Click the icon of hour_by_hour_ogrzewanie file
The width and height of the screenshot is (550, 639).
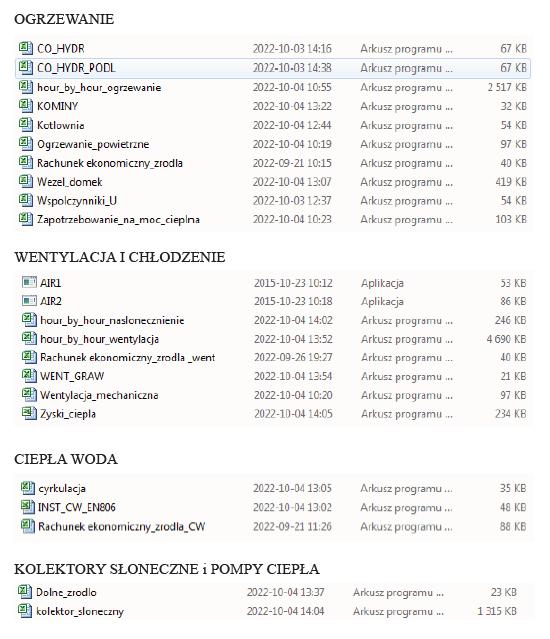(x=26, y=87)
